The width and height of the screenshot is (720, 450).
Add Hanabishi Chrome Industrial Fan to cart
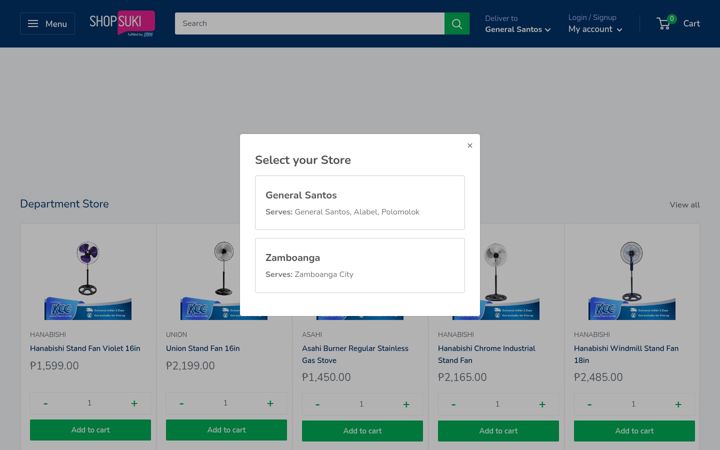point(498,431)
